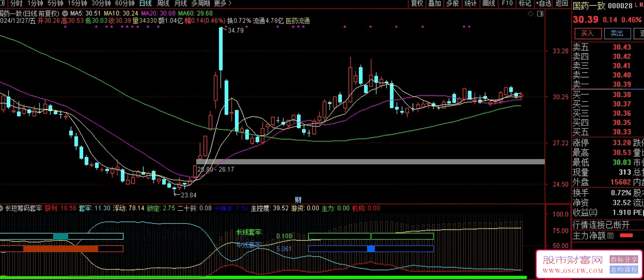This screenshot has height=280, width=644.
Task: Click the 叠加 overlay button
Action: (x=435, y=3)
